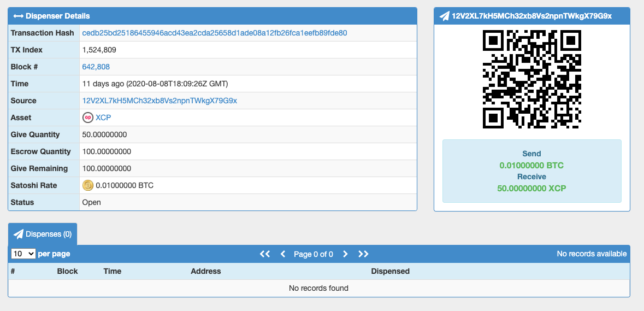Open the per page dropdown showing 10
This screenshot has height=311, width=644.
point(23,254)
